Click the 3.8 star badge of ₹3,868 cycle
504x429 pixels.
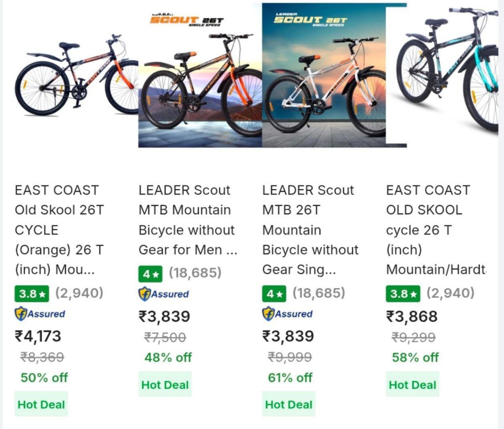(403, 294)
